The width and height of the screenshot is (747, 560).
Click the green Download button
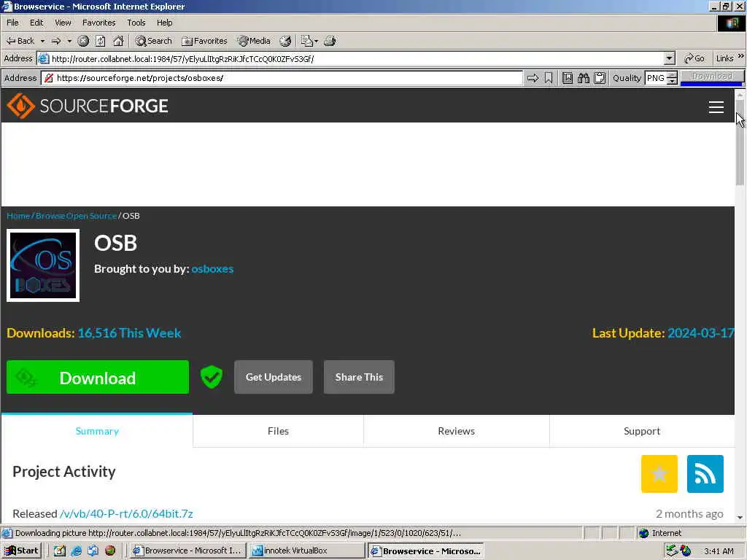coord(98,377)
